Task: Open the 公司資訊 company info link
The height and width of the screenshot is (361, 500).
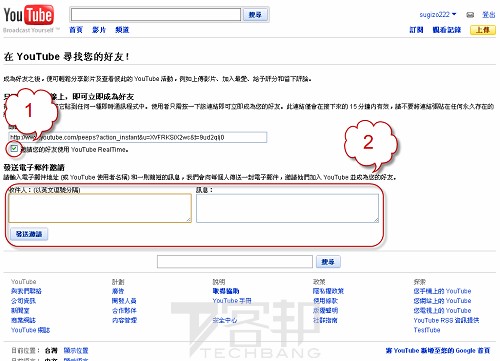Action: point(23,301)
